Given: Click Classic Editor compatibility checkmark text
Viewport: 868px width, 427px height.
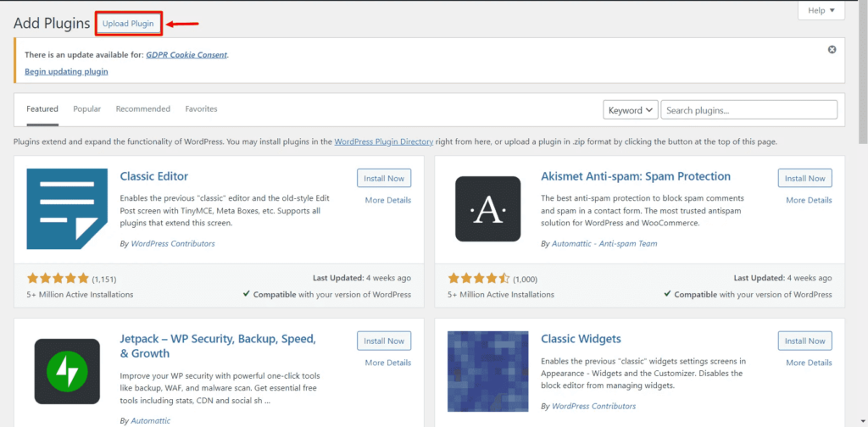Looking at the screenshot, I should pos(327,294).
